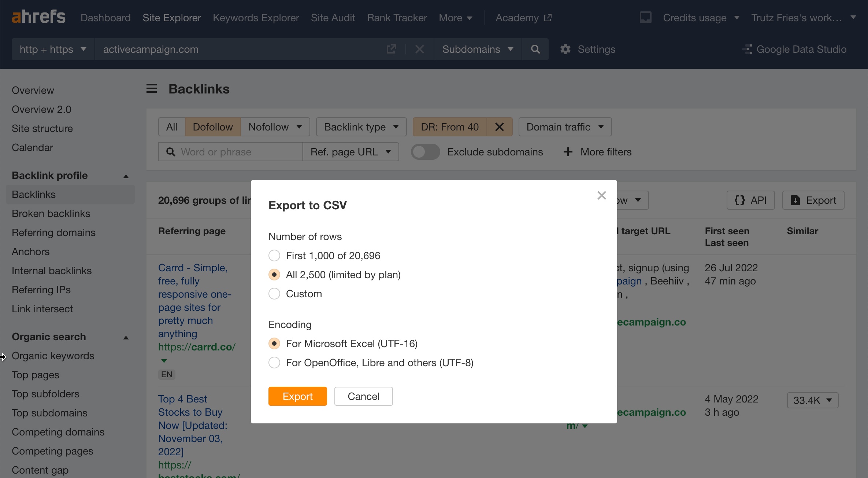Open Site Audit
The height and width of the screenshot is (478, 868).
point(333,18)
